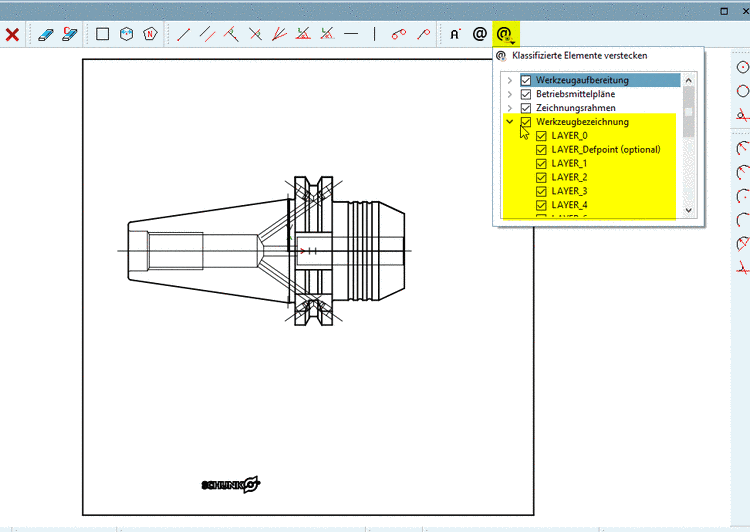Uncheck the LAYER_3 checkbox

point(541,191)
